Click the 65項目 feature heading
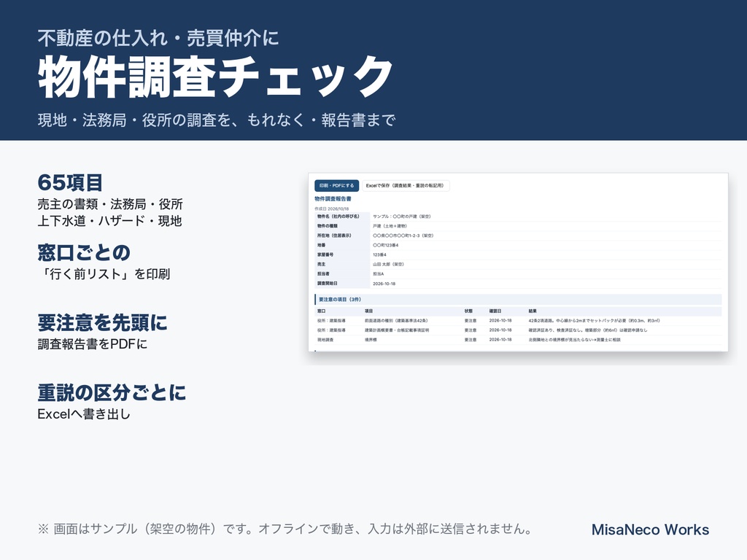Image resolution: width=747 pixels, height=560 pixels. tap(70, 182)
